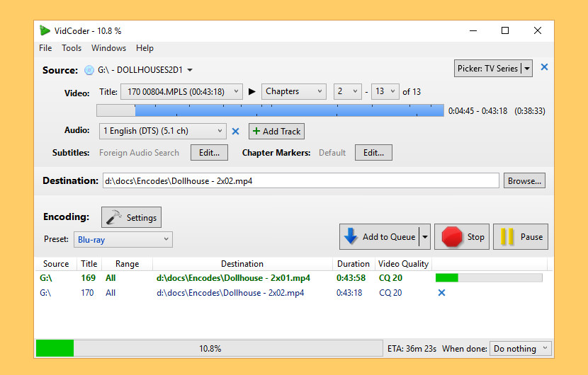Screen dimensions: 588x375
Task: Expand the Add to Queue dropdown arrow
Action: tap(425, 237)
